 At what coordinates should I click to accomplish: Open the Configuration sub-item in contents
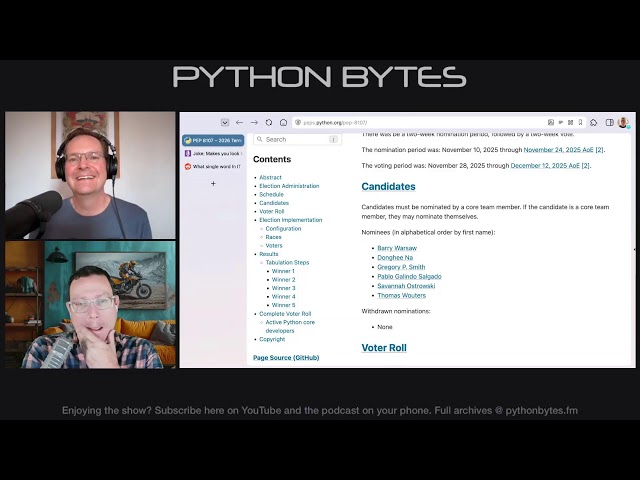click(x=283, y=229)
